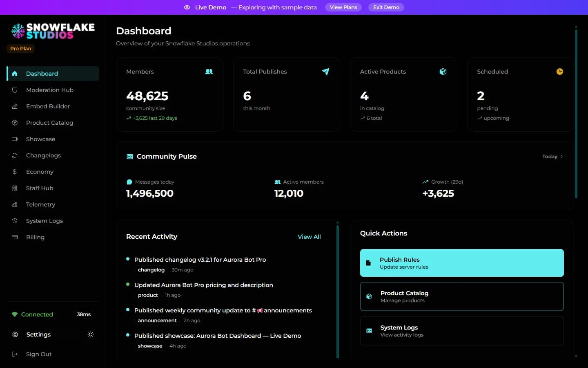This screenshot has width=588, height=368.
Task: Click the Embed Builder pencil icon
Action: (x=15, y=106)
